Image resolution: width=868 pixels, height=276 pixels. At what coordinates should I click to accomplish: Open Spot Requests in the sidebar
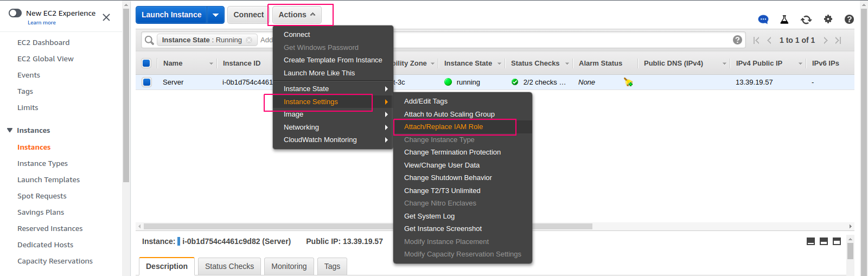pos(42,196)
